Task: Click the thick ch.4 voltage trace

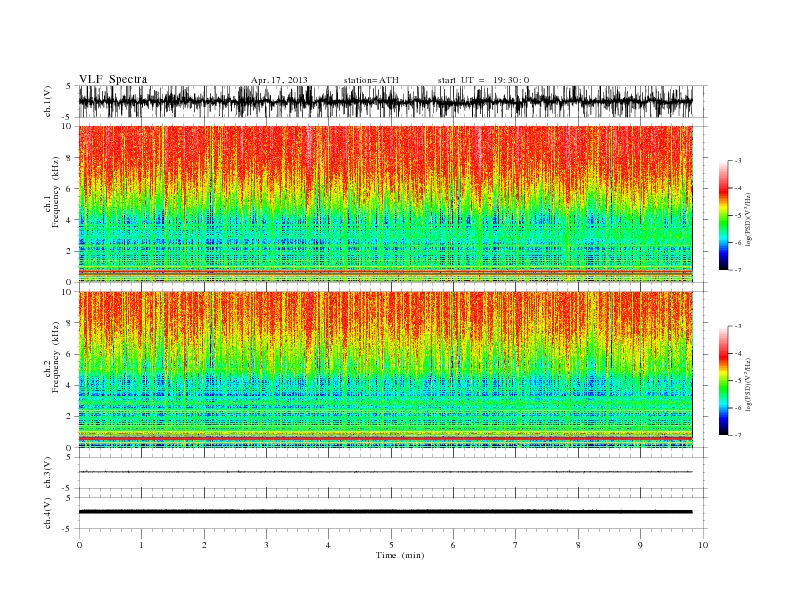Action: tap(385, 512)
